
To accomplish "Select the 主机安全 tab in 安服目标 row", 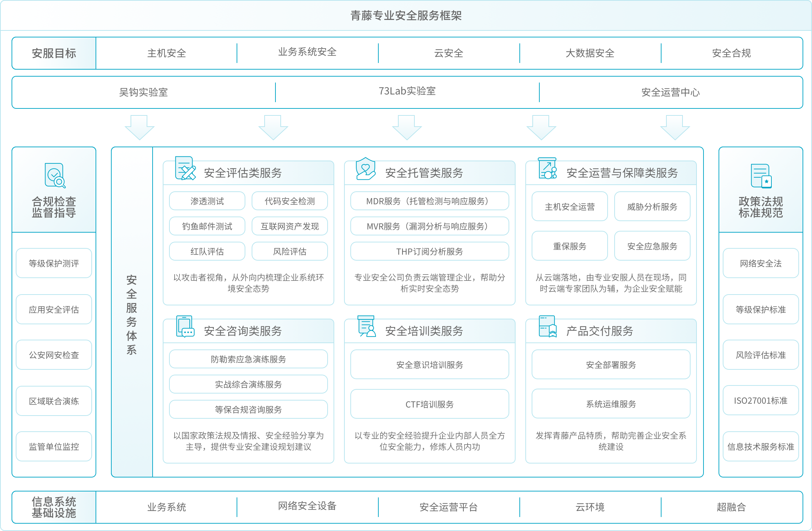I will click(x=166, y=53).
